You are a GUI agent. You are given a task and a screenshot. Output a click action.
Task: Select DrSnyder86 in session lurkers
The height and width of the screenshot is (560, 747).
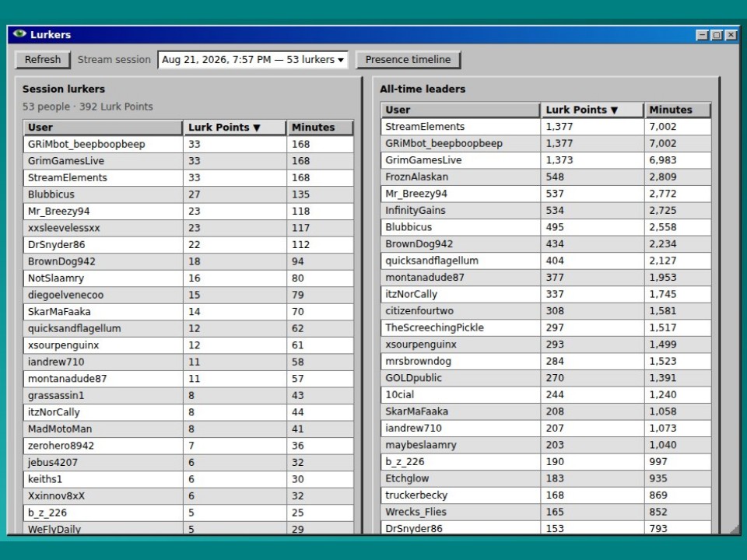pos(188,245)
